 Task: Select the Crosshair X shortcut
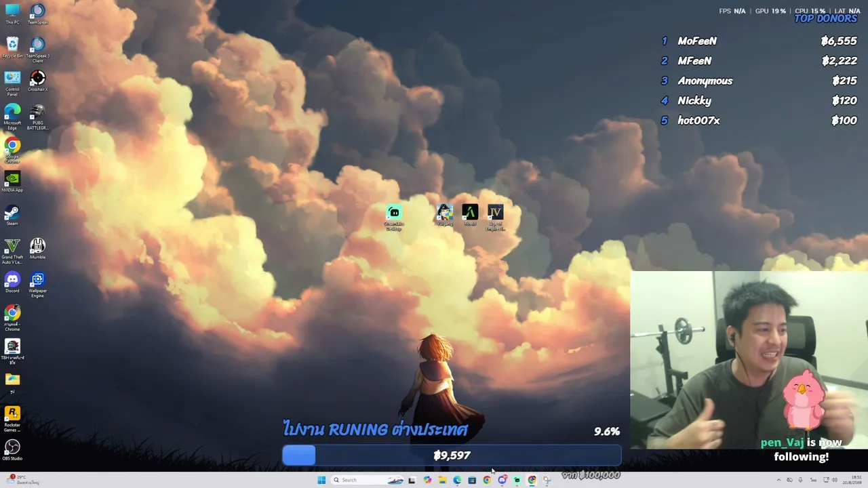click(38, 81)
